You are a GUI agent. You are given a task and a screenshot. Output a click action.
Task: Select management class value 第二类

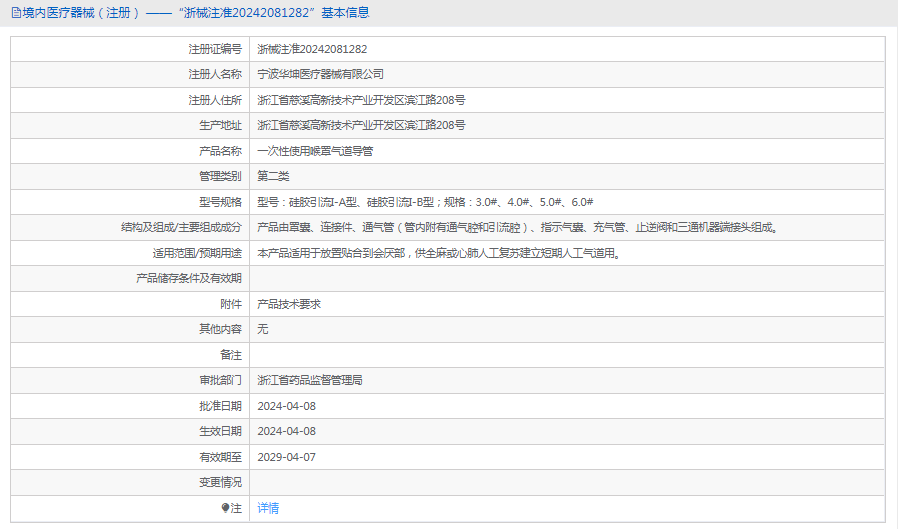[x=273, y=176]
